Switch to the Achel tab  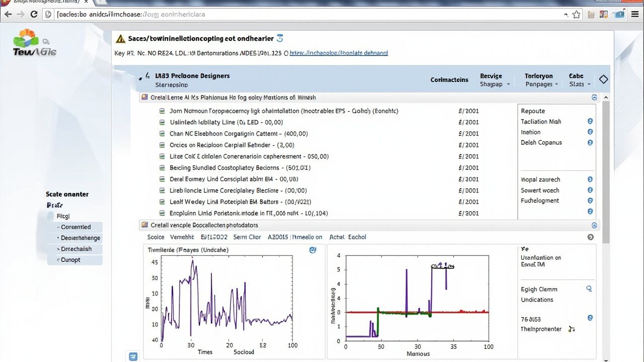[x=337, y=237]
